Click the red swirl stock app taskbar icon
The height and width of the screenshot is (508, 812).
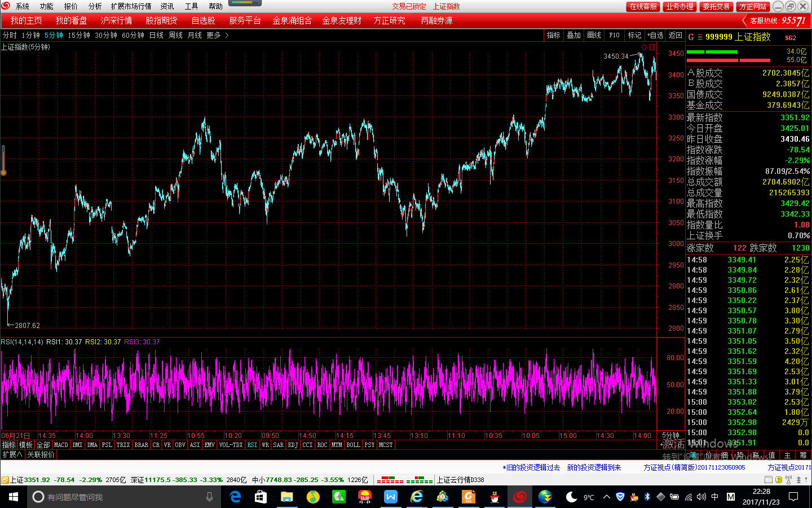coord(520,497)
